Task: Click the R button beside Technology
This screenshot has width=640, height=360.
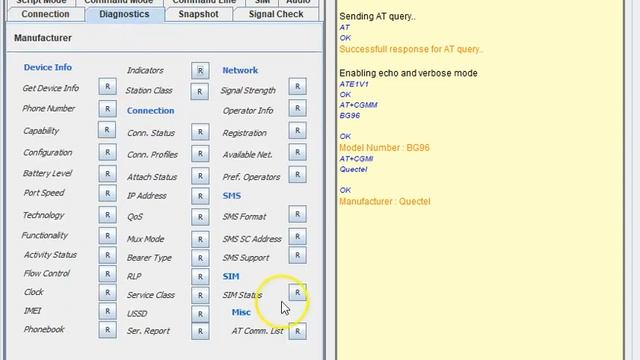Action: click(107, 215)
